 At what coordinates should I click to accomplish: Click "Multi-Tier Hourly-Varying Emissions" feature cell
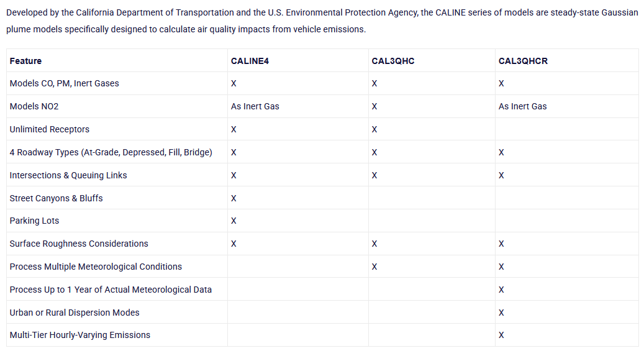79,335
